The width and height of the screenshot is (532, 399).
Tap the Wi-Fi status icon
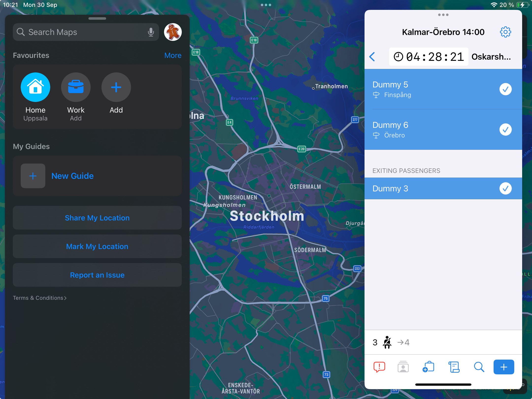494,5
